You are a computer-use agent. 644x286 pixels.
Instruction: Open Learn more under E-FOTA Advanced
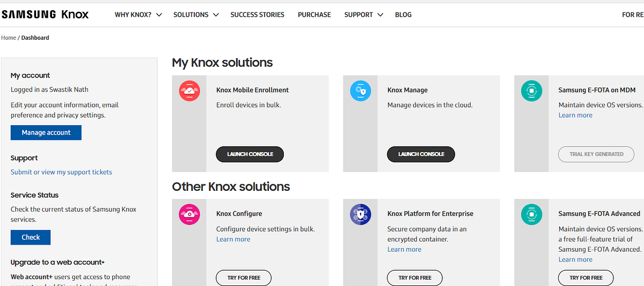pos(575,260)
